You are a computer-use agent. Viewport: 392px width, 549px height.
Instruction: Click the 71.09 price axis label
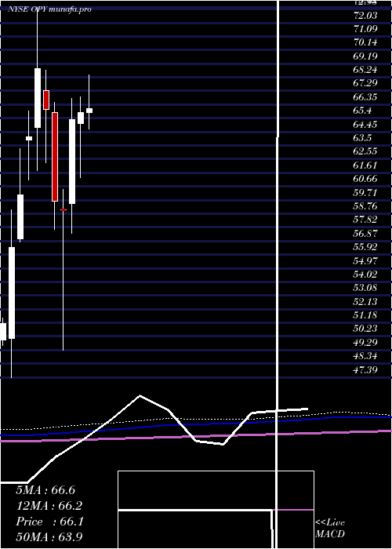365,29
